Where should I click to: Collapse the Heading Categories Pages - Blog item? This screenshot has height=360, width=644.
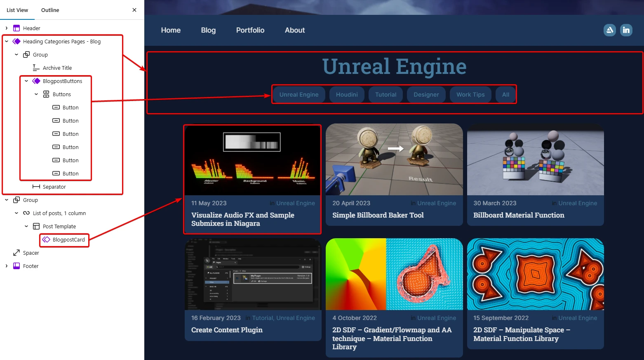tap(7, 41)
